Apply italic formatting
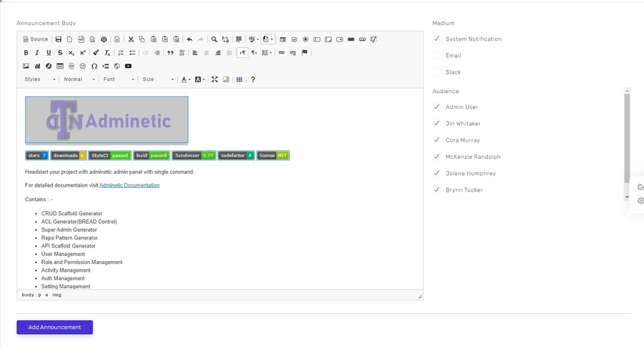644x349 pixels. pyautogui.click(x=37, y=52)
